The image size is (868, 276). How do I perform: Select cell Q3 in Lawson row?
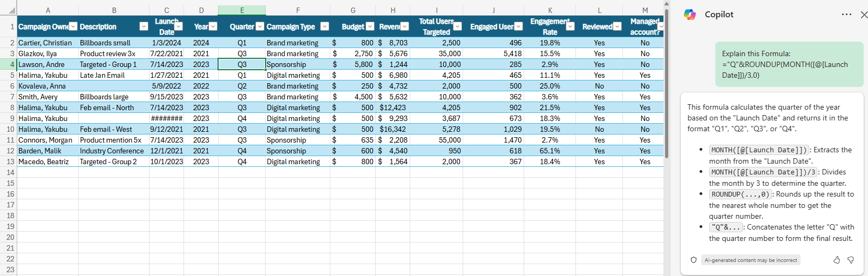pyautogui.click(x=242, y=64)
